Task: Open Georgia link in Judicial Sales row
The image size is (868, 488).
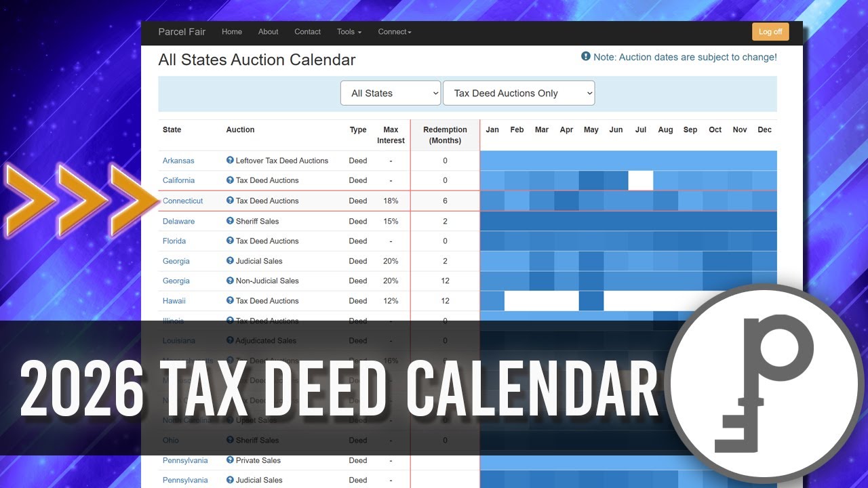Action: point(176,261)
